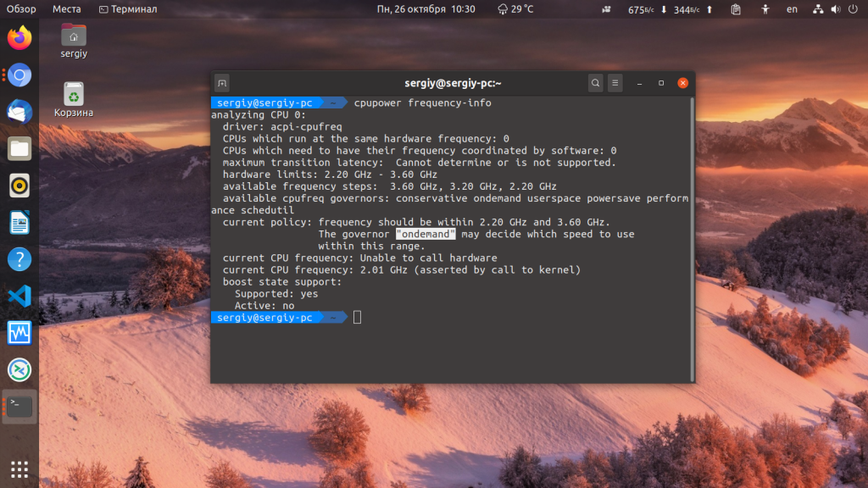Image resolution: width=868 pixels, height=488 pixels.
Task: Click the new tab icon in the terminal header
Action: click(222, 83)
